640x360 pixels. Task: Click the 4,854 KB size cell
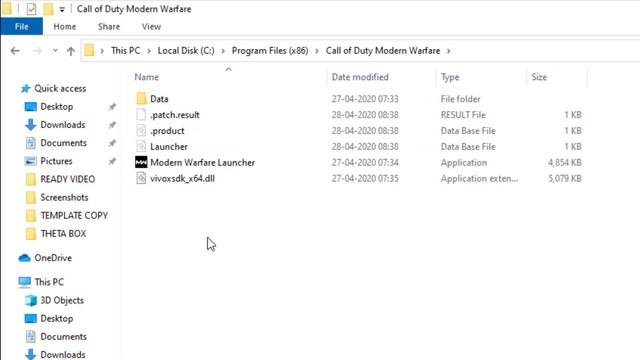pyautogui.click(x=564, y=162)
